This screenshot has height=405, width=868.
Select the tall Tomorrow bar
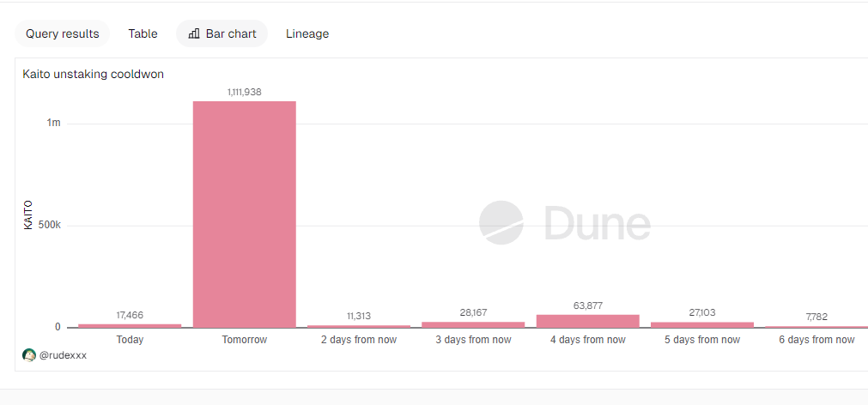244,215
